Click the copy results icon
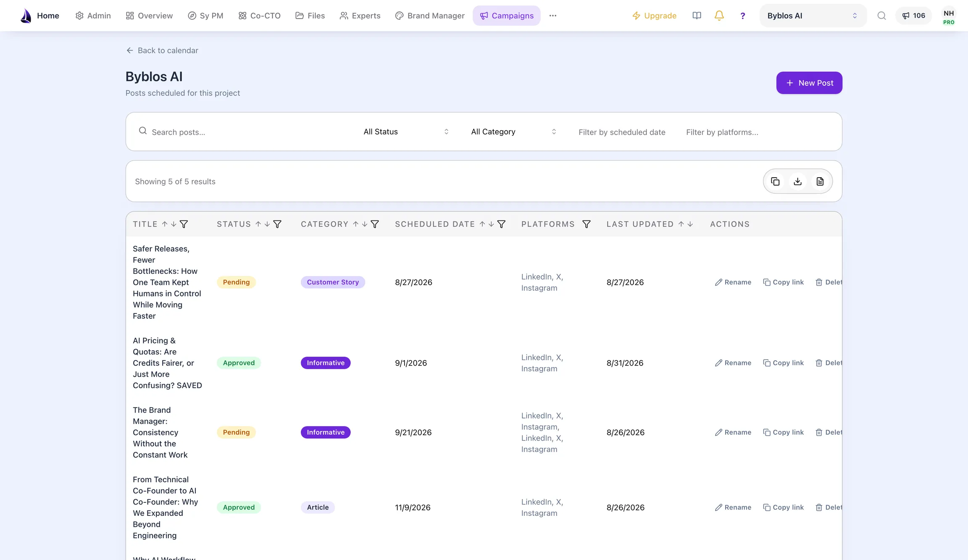Image resolution: width=968 pixels, height=560 pixels. click(775, 181)
